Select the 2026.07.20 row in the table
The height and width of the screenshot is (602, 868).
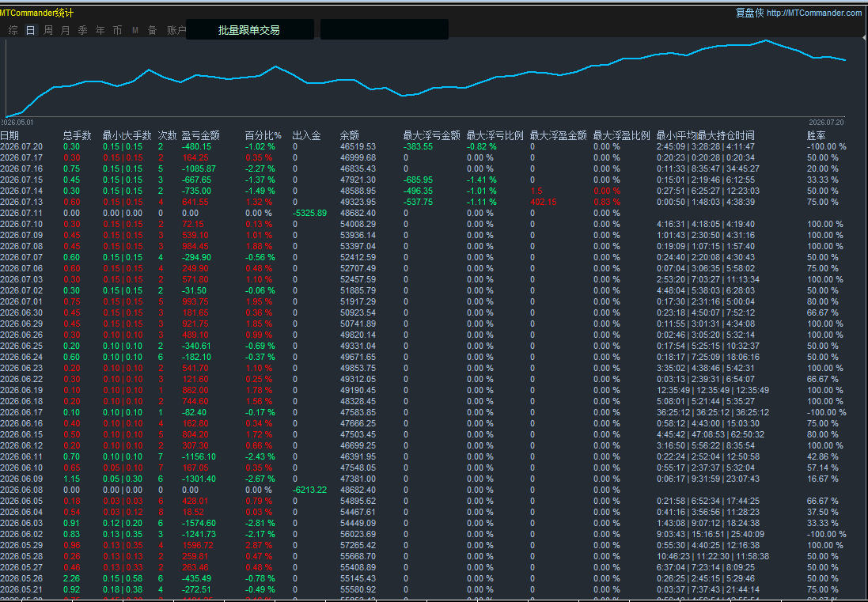pos(423,146)
